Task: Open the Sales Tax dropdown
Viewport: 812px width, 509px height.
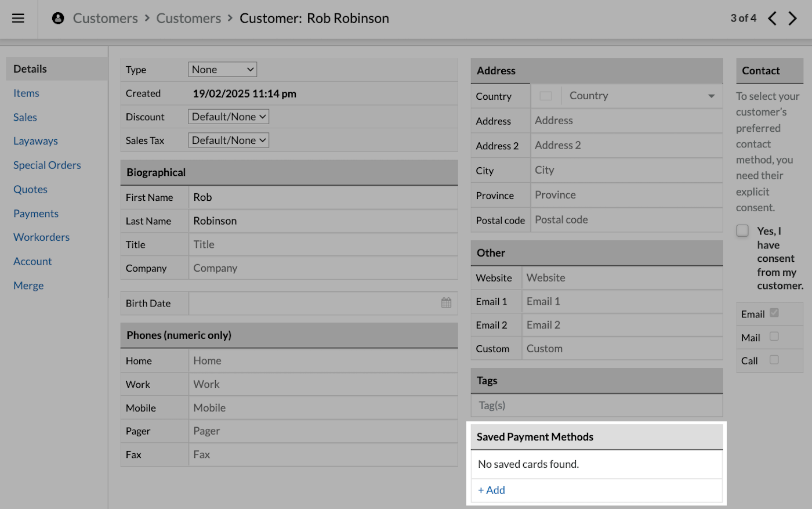Action: pyautogui.click(x=229, y=140)
